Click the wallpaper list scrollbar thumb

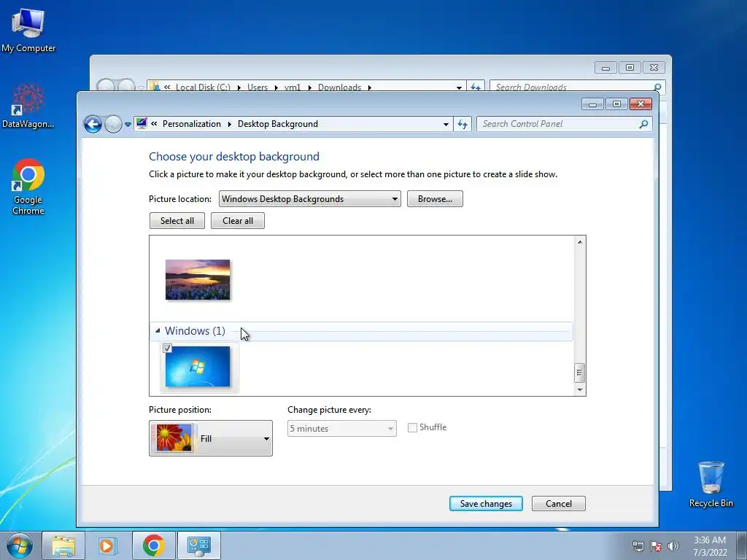[x=579, y=373]
